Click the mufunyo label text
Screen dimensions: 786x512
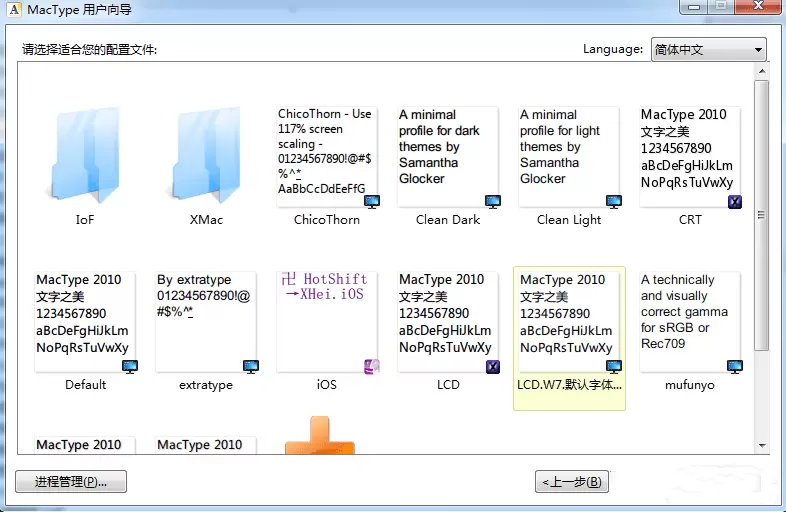690,385
